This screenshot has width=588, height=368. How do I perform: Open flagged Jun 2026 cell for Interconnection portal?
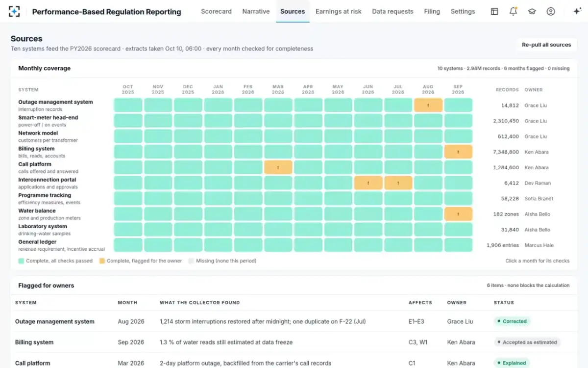coord(368,183)
